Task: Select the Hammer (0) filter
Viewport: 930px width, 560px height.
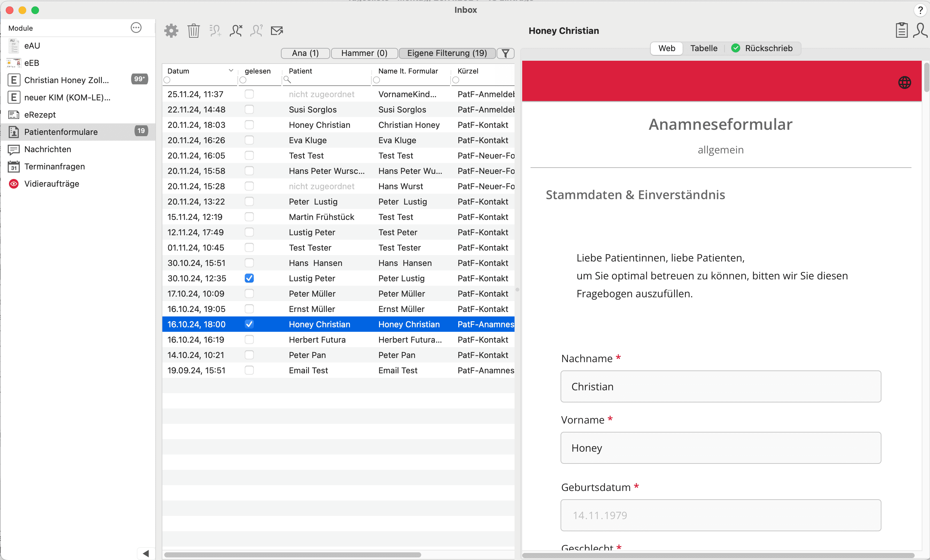Action: tap(364, 53)
